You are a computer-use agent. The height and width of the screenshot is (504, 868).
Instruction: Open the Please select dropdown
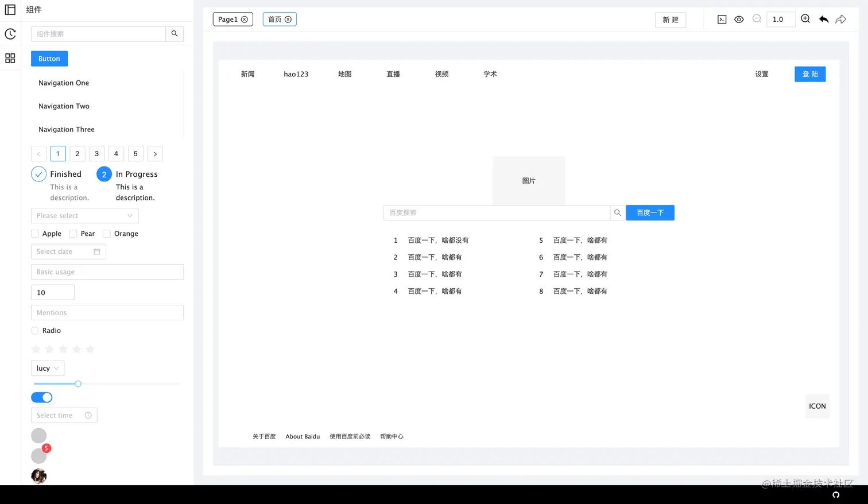pos(84,216)
